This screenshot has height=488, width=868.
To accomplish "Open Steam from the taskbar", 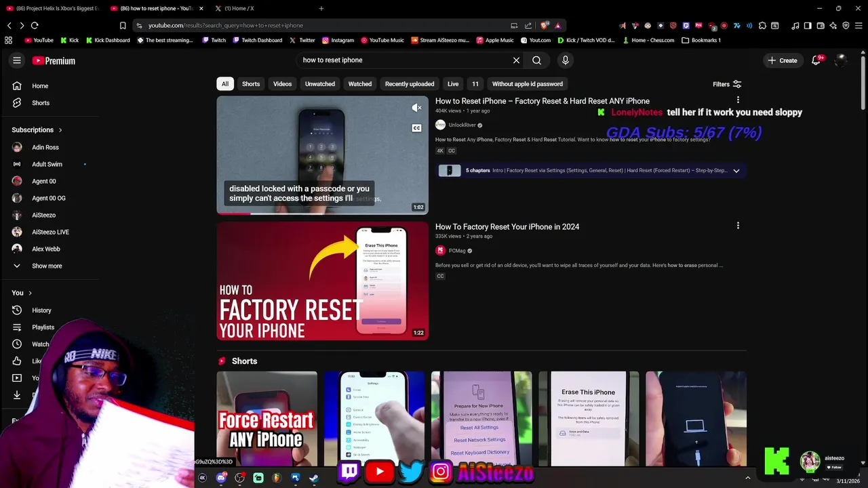I will (x=314, y=478).
